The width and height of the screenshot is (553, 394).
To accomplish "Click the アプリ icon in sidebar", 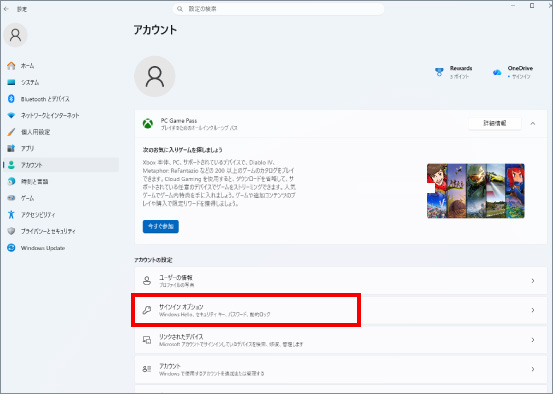I will pyautogui.click(x=11, y=148).
